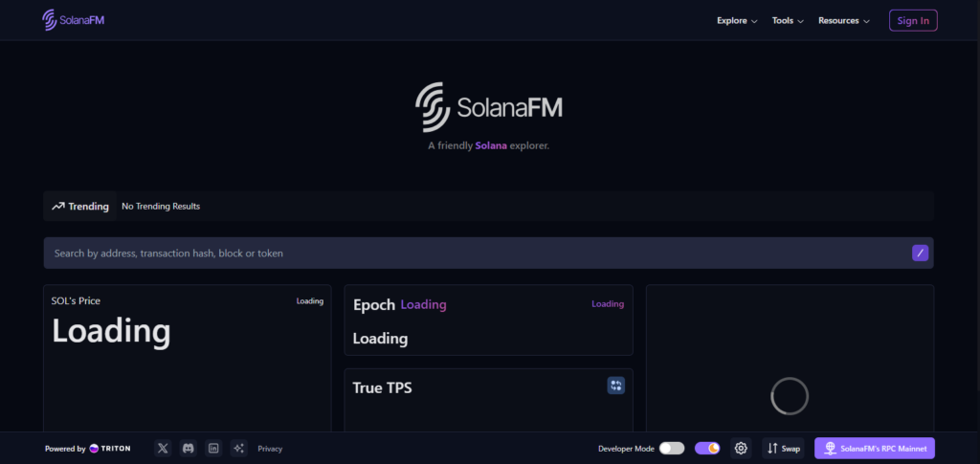This screenshot has height=464, width=980.
Task: Click the True TPS switch view icon
Action: [x=615, y=386]
